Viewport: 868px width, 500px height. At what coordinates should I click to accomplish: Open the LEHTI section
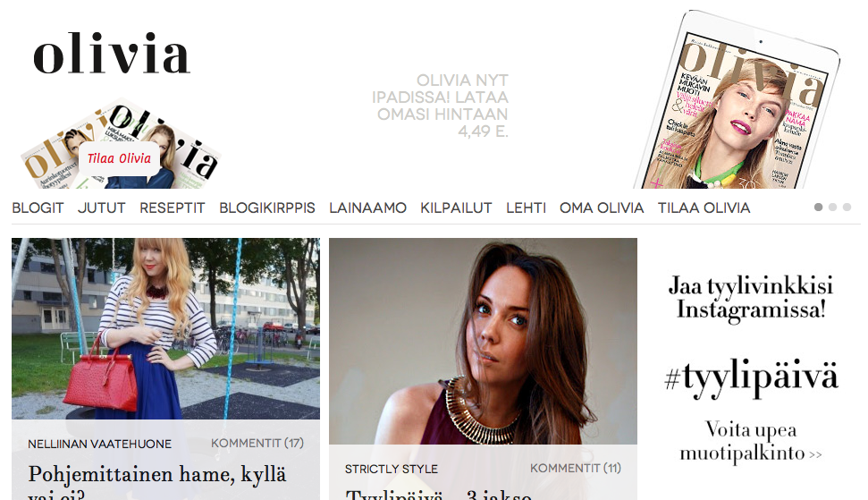coord(526,208)
